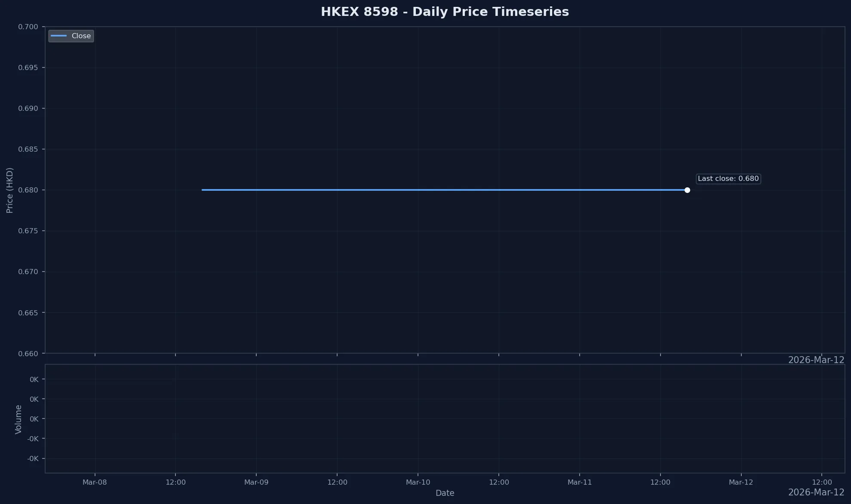
Task: Select the blue Close price line
Action: click(430, 189)
